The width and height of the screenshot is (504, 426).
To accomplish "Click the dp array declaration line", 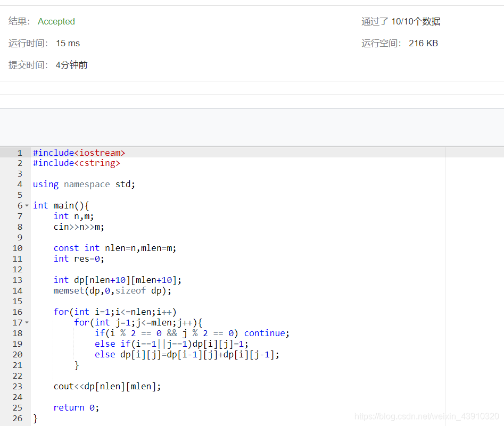I will 117,280.
